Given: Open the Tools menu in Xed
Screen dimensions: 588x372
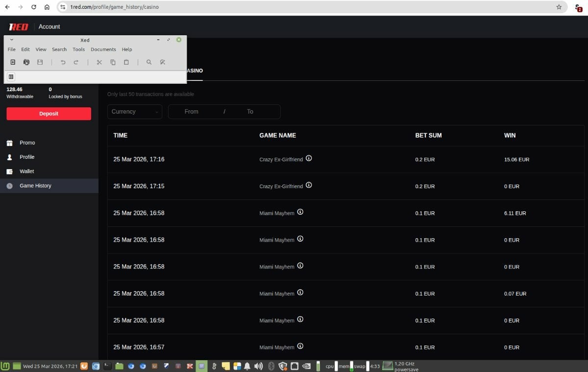Looking at the screenshot, I should point(78,50).
